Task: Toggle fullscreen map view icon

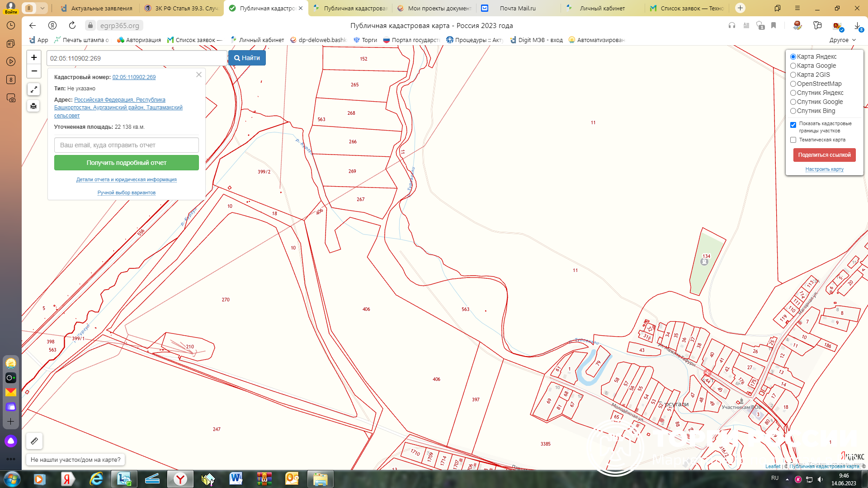Action: point(33,89)
